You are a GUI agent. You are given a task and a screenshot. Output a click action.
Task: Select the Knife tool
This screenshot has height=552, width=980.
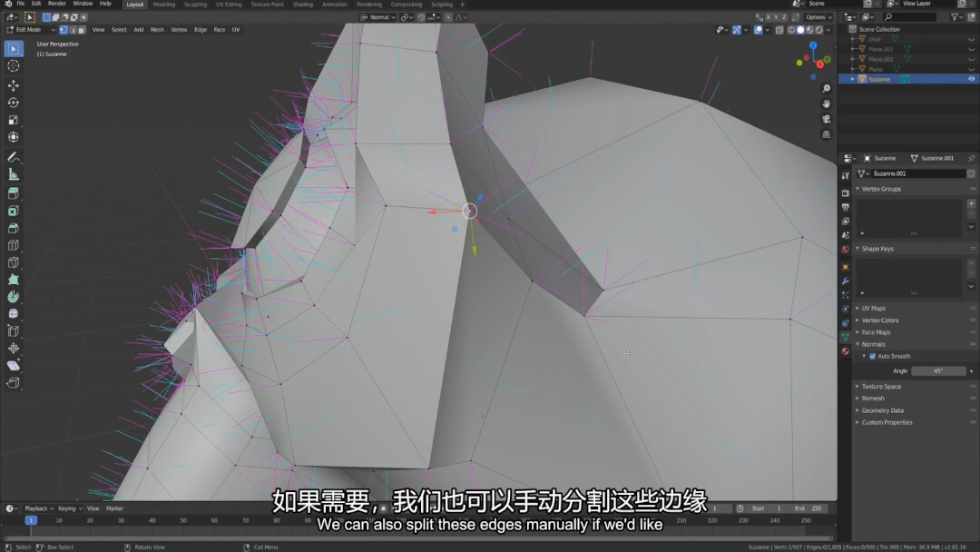(x=13, y=262)
